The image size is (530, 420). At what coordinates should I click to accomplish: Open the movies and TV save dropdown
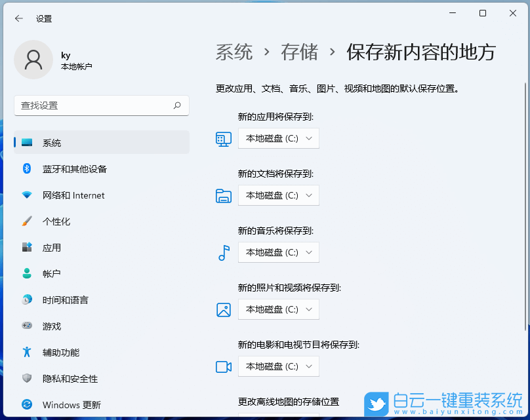[278, 366]
